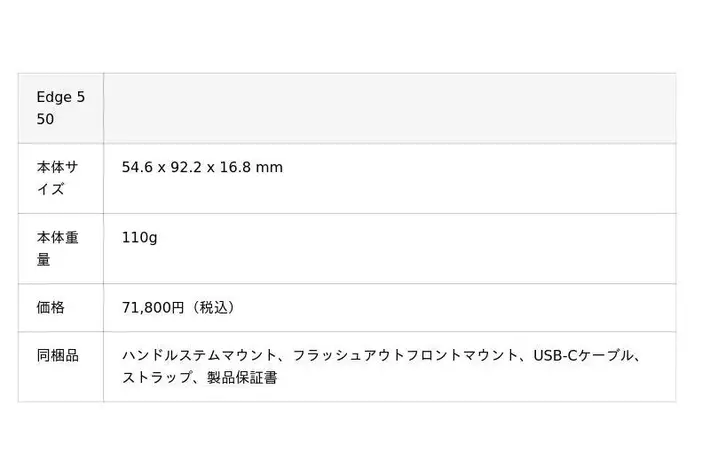710x474 pixels.
Task: Click the USB-Cケーブル text
Action: [585, 355]
